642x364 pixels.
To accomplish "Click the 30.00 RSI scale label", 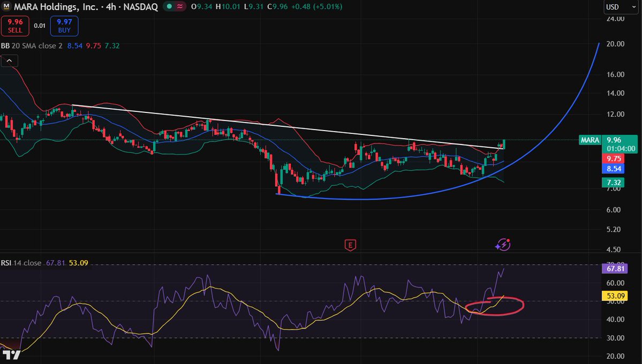I will pos(615,338).
